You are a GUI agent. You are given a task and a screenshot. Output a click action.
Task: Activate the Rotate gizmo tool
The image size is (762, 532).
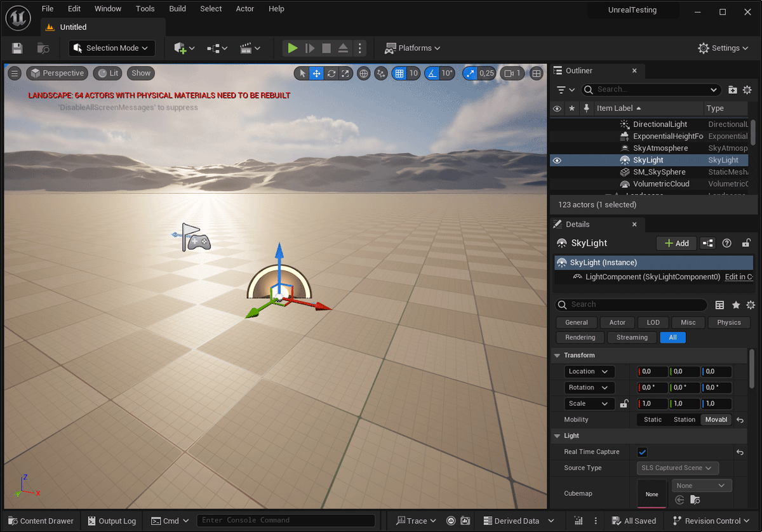331,74
